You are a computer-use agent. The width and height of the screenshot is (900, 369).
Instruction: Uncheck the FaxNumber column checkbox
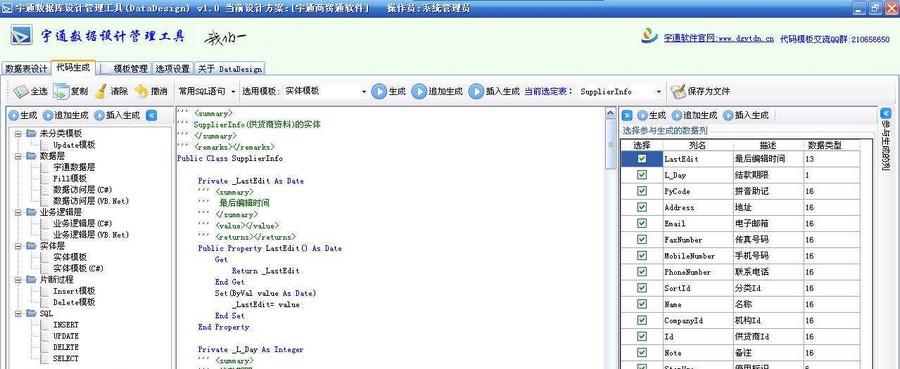[642, 239]
